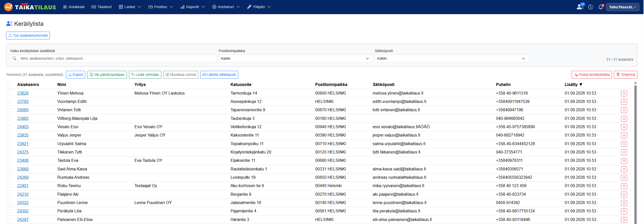
Task: Tick the select-all header checkbox
Action: point(9,85)
